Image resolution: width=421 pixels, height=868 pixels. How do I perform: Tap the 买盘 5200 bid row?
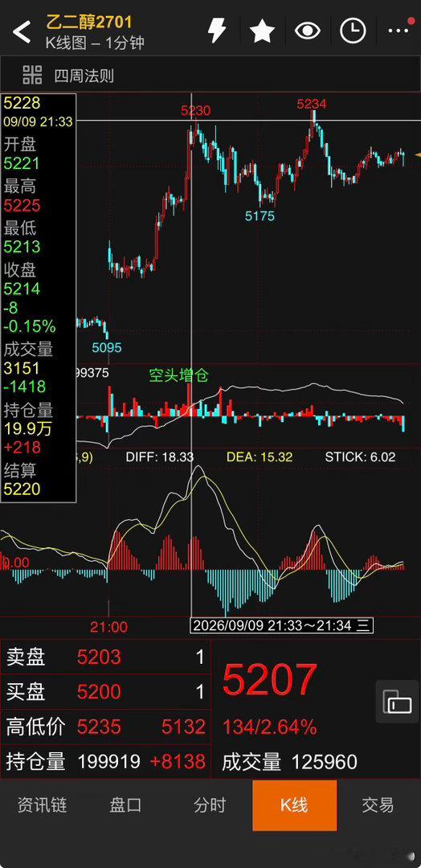pos(105,691)
